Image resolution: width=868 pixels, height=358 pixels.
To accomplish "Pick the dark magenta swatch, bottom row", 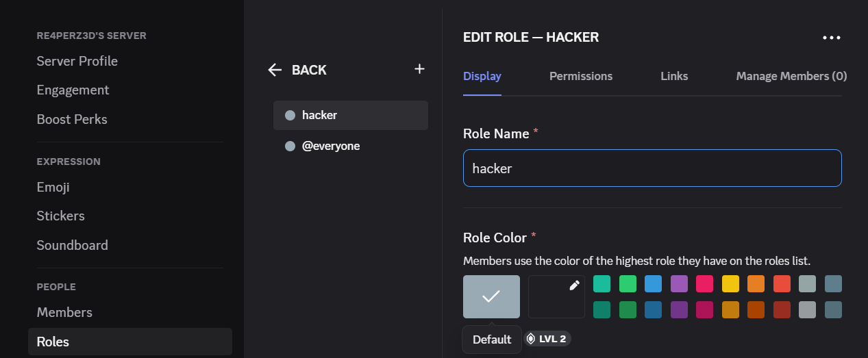I will (x=704, y=309).
